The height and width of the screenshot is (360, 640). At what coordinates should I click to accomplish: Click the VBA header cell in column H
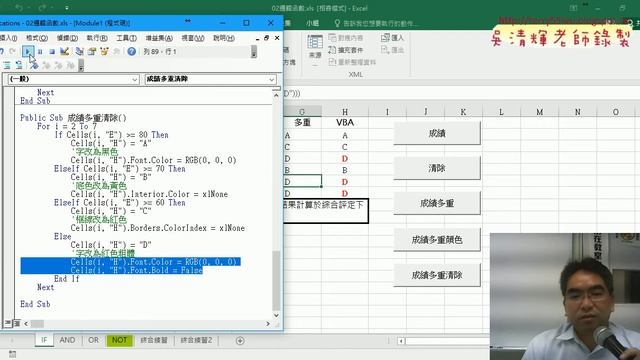tap(345, 123)
